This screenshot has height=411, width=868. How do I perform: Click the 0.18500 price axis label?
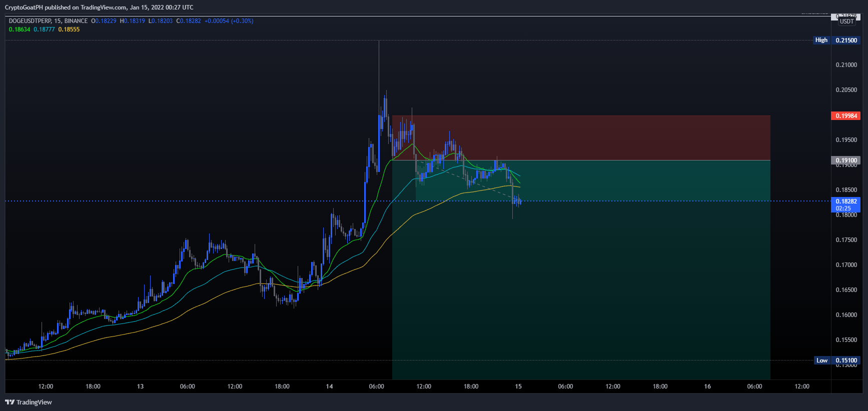pyautogui.click(x=846, y=190)
